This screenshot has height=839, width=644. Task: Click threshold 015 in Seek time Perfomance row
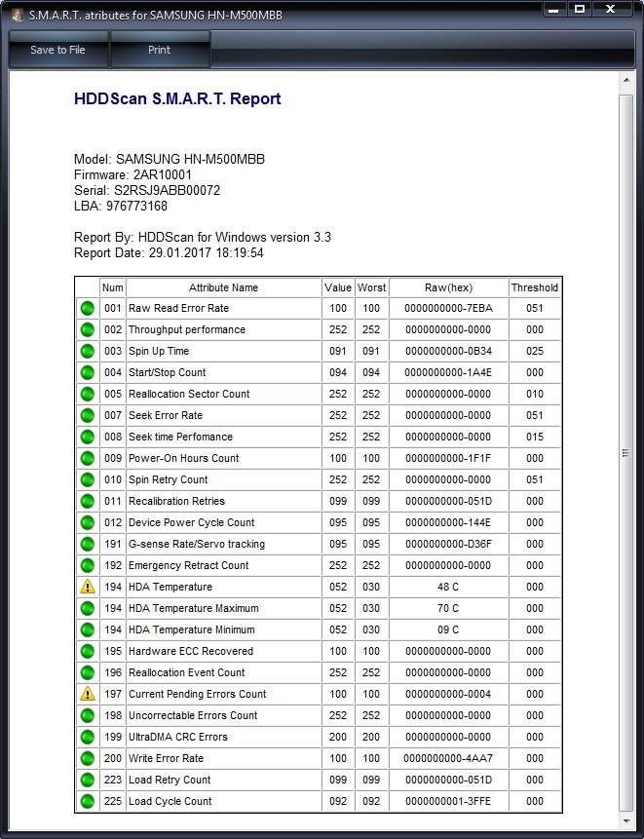534,437
